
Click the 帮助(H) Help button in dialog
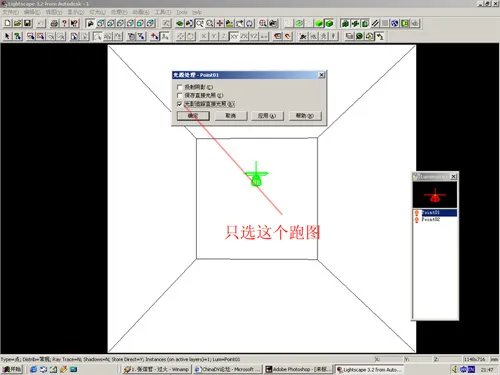tap(305, 116)
